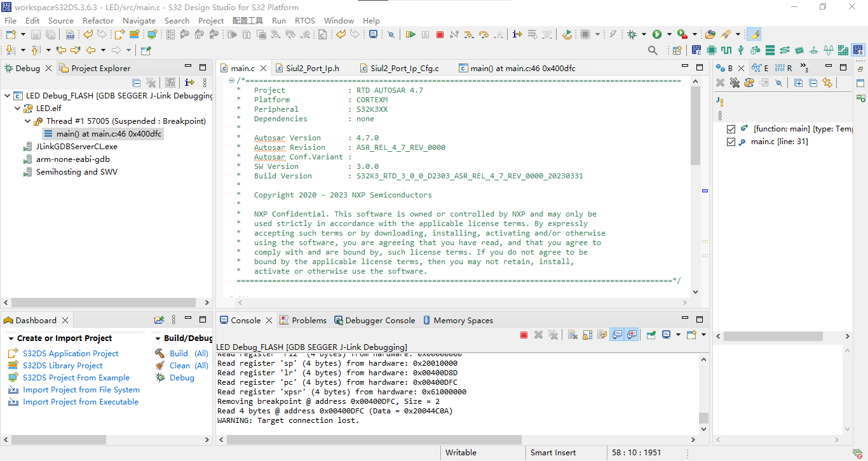The image size is (868, 461).
Task: Toggle the highlighted marker icon in toolbar
Action: coord(754,34)
